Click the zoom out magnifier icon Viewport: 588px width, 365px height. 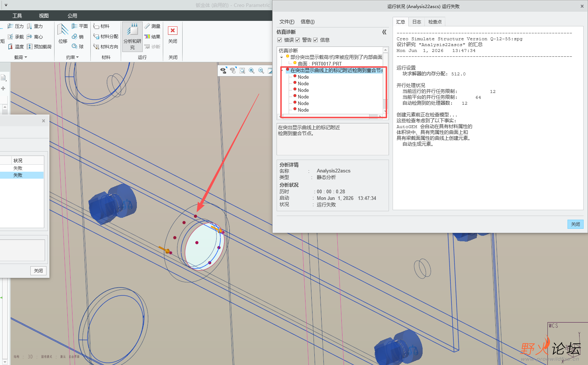point(261,71)
